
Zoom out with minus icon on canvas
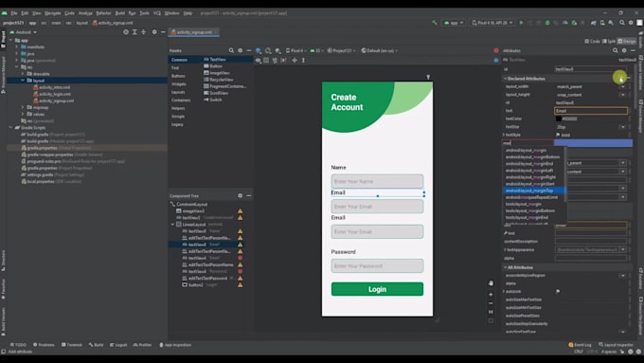point(491,303)
